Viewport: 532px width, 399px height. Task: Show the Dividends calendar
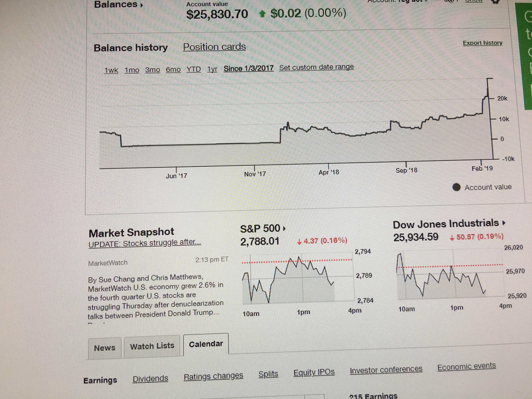(x=150, y=379)
